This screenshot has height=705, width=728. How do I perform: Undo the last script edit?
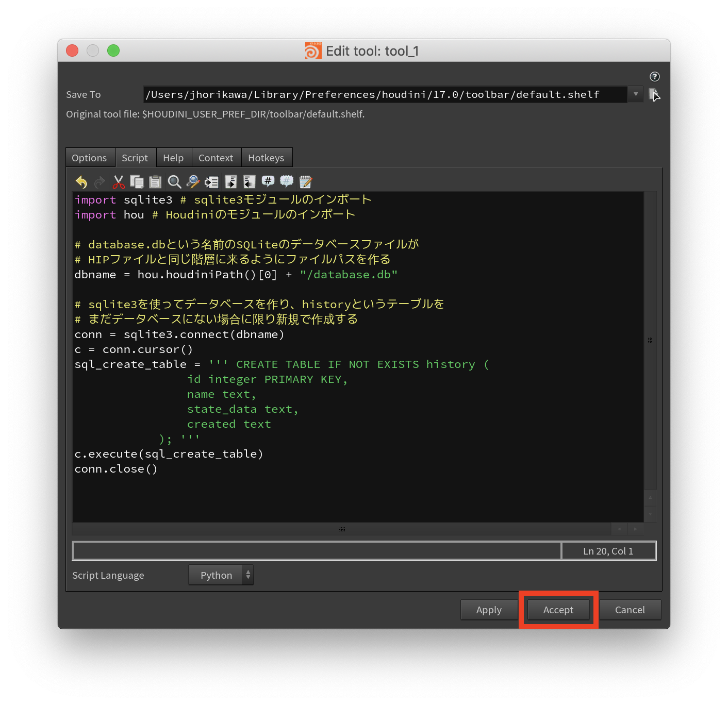coord(81,181)
